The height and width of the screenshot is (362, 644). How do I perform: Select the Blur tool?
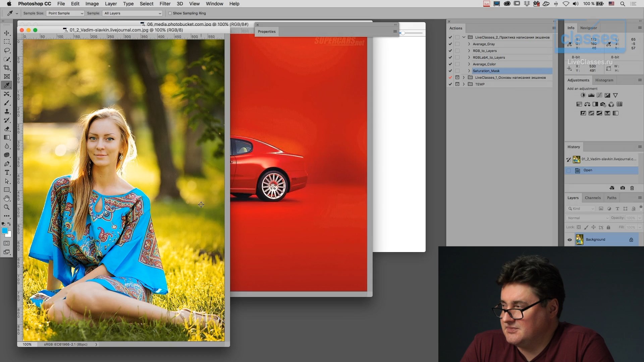[7, 146]
